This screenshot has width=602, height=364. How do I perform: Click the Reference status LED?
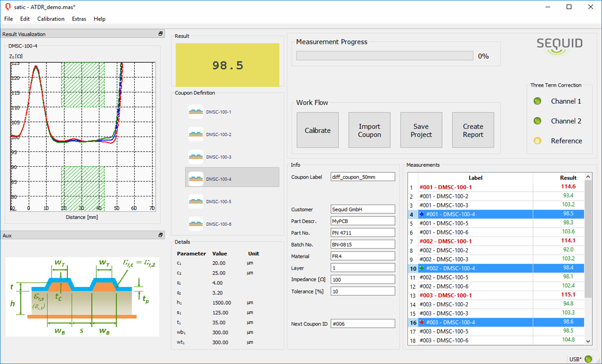538,141
